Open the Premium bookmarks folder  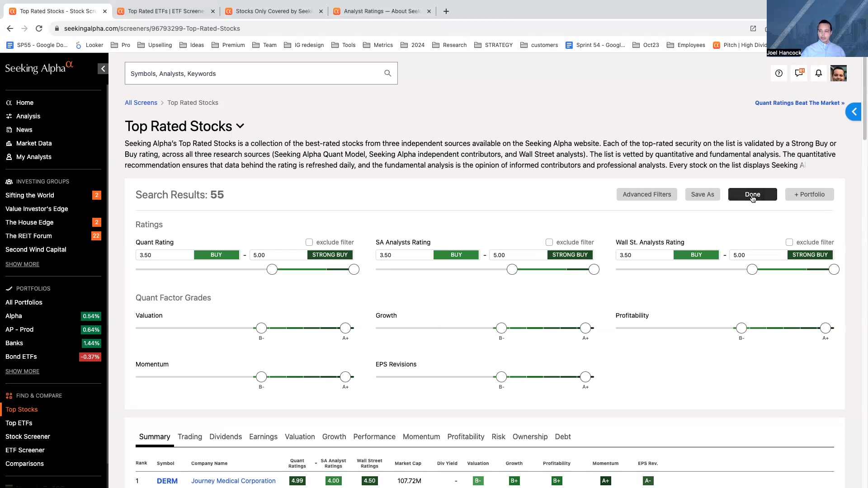(x=228, y=45)
